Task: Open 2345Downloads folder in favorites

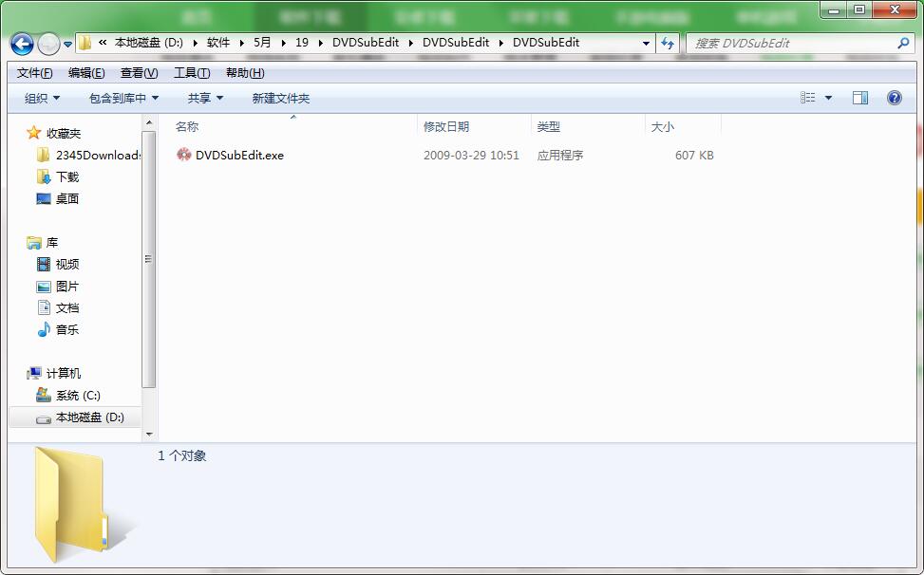Action: point(89,156)
